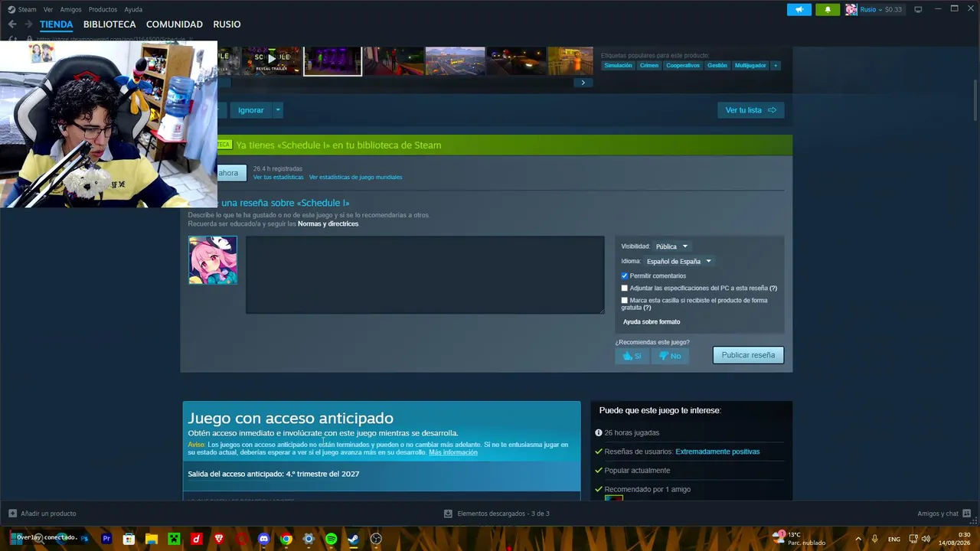Open the Ayuda menu
The image size is (980, 551).
[133, 10]
